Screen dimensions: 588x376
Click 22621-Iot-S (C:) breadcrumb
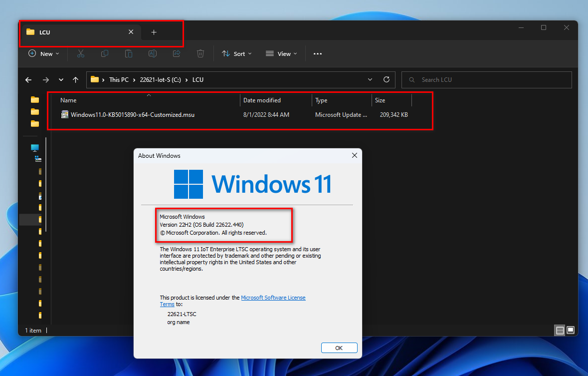(161, 79)
